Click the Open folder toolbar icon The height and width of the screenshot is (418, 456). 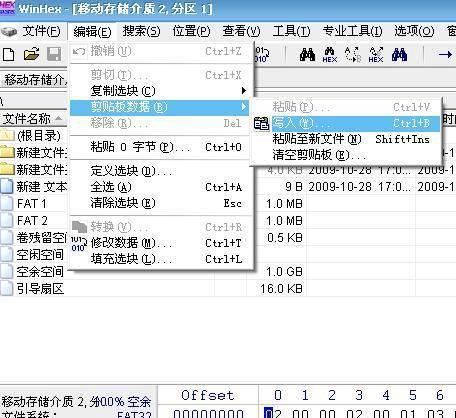[31, 54]
